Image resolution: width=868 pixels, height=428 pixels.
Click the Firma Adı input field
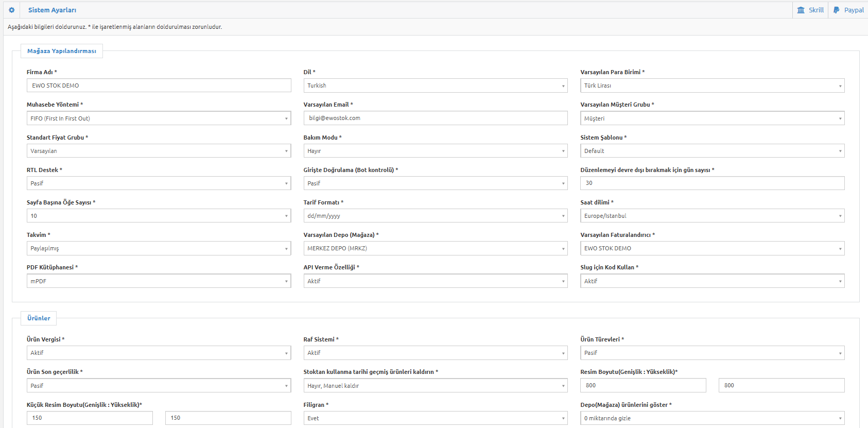(x=159, y=85)
